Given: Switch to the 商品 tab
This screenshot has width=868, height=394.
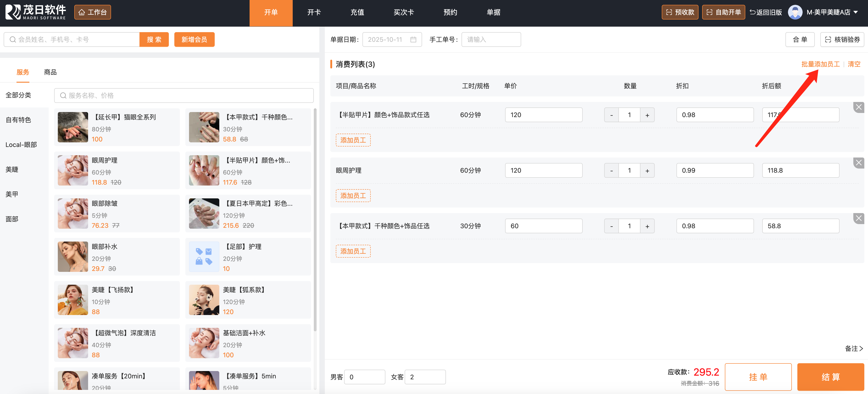Looking at the screenshot, I should [x=50, y=72].
